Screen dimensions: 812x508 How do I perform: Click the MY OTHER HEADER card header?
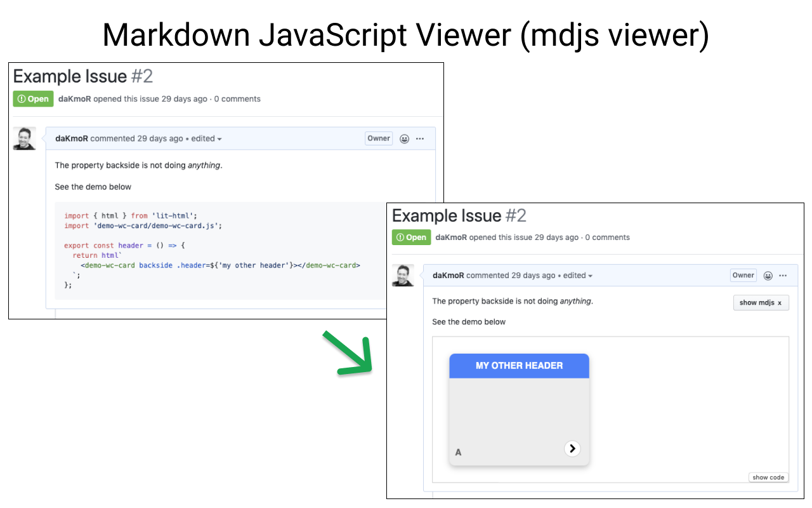pos(519,366)
